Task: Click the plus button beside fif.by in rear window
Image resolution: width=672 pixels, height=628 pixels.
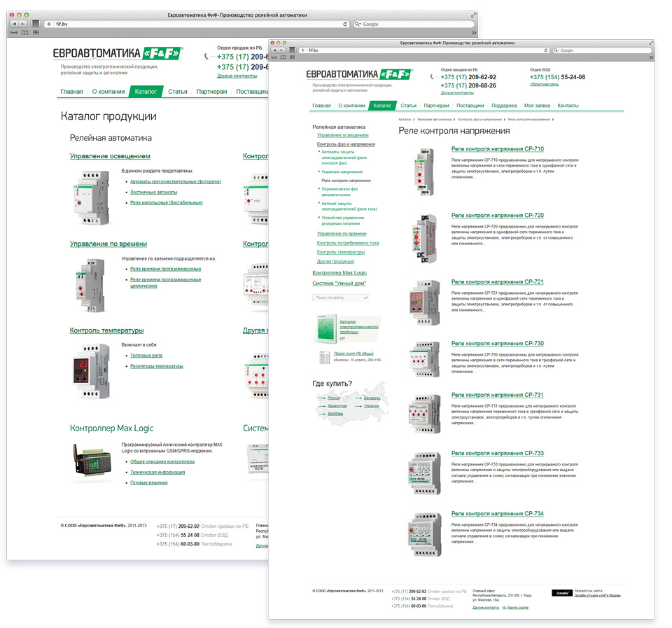Action: 48,24
